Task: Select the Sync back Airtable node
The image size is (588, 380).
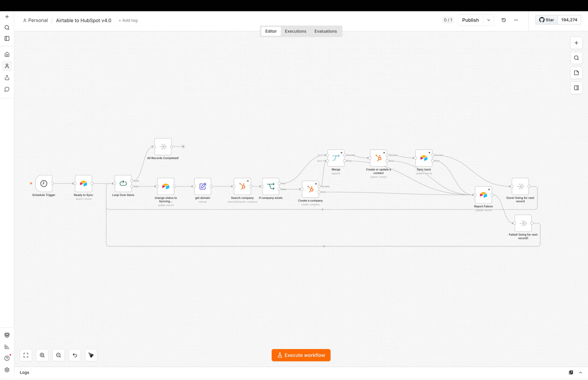Action: (424, 158)
